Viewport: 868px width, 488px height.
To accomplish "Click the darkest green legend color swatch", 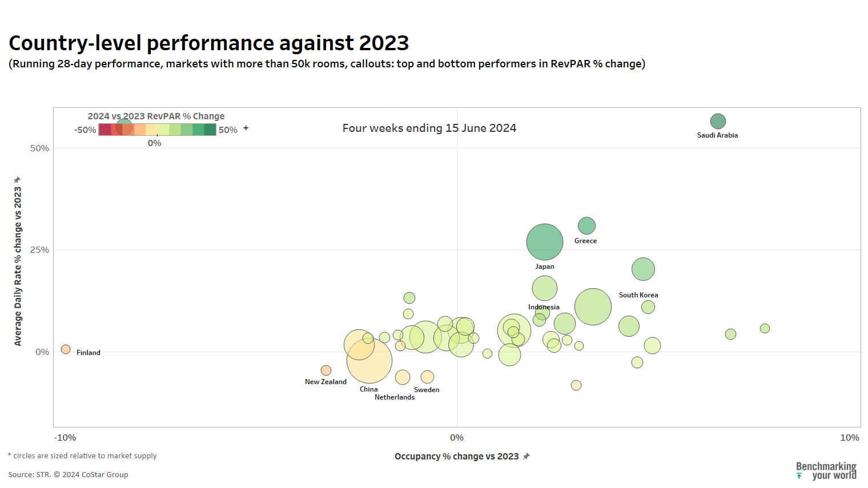I will pos(210,130).
